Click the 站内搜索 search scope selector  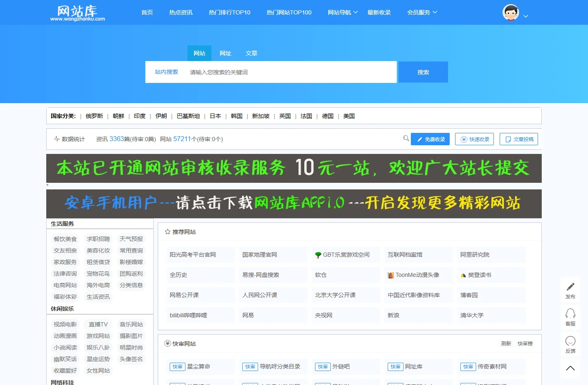coord(166,72)
